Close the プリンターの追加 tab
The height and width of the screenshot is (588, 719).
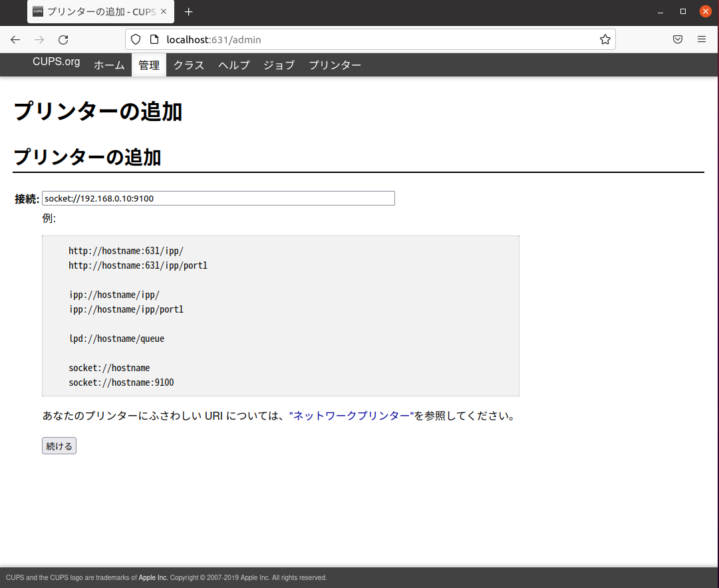pyautogui.click(x=164, y=11)
